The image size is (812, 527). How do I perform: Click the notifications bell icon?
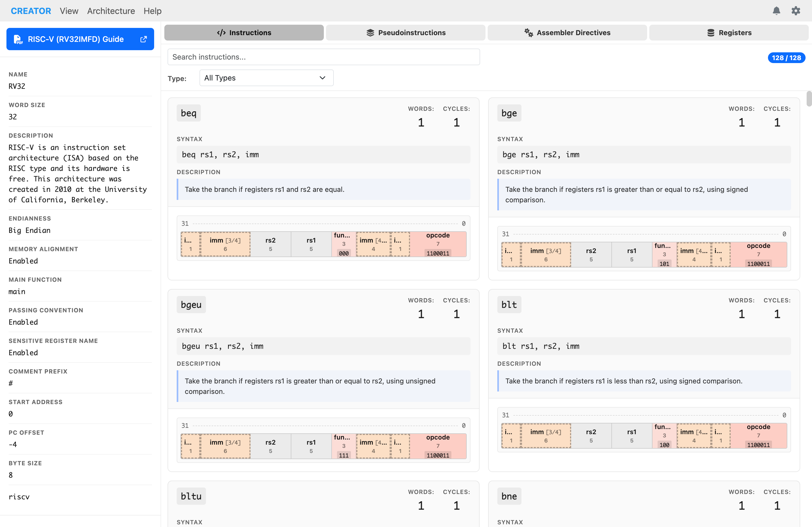tap(776, 11)
